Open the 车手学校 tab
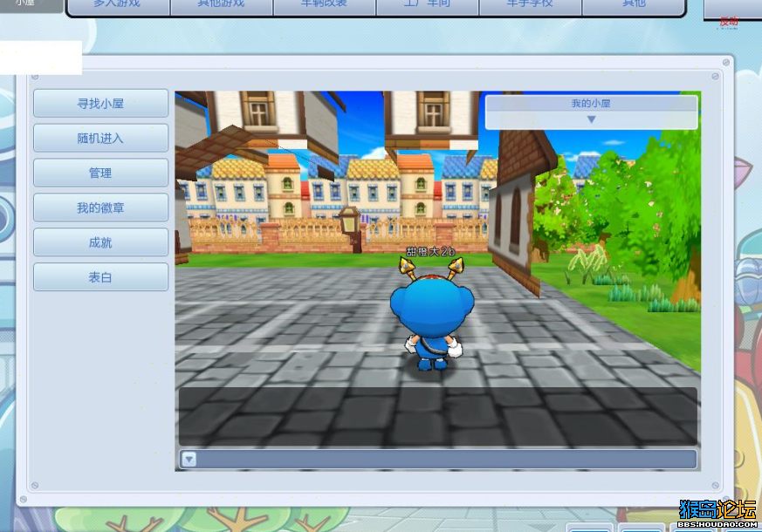The height and width of the screenshot is (532, 762). pyautogui.click(x=530, y=6)
